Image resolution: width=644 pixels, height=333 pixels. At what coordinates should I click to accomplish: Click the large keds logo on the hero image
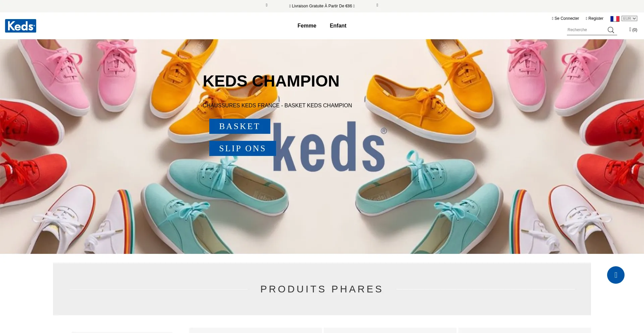[x=330, y=147]
